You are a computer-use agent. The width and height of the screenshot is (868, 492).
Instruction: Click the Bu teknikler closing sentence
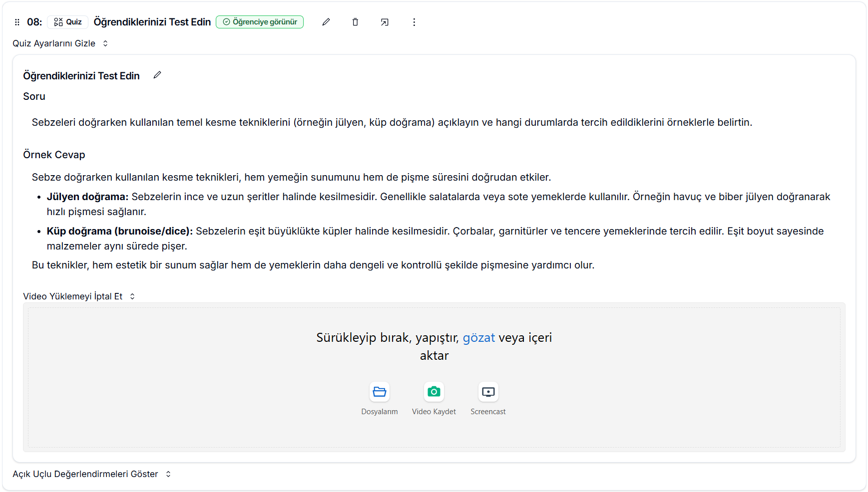point(313,265)
